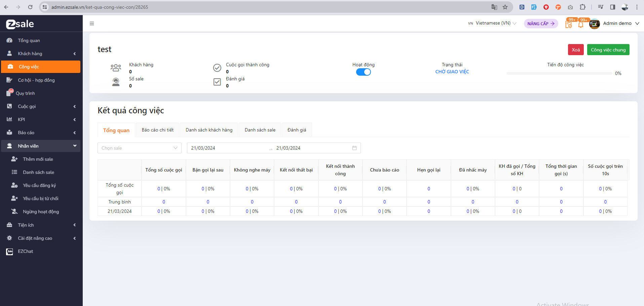
Task: Click the browser back arrow
Action: coord(6,7)
